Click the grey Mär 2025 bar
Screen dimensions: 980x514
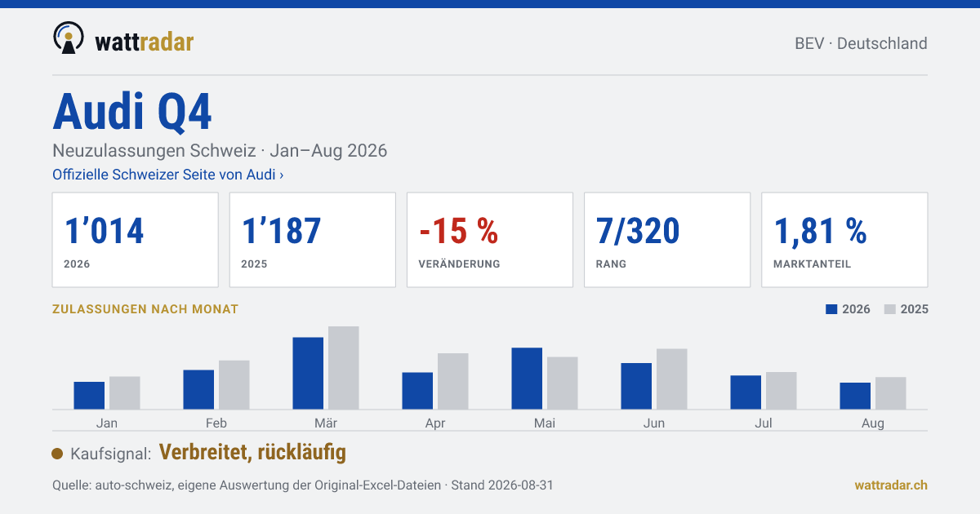(x=344, y=367)
